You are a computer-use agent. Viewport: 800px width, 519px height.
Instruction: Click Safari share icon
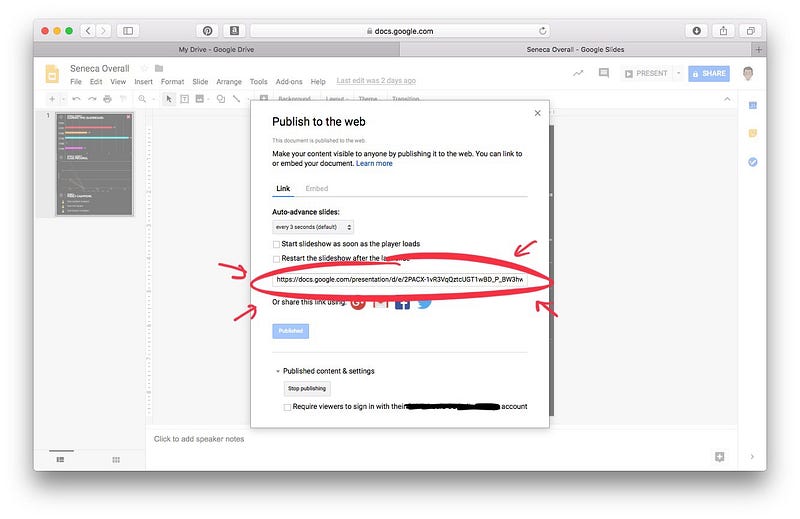click(x=723, y=31)
